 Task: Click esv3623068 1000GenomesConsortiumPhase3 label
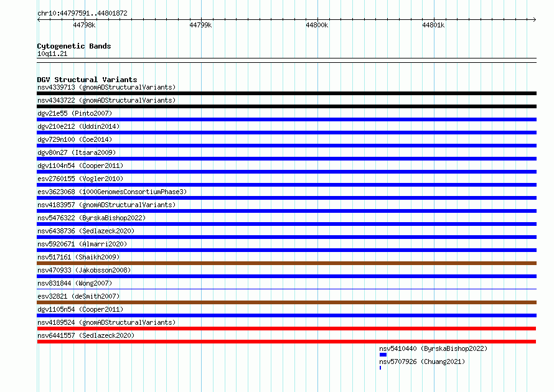pyautogui.click(x=112, y=192)
